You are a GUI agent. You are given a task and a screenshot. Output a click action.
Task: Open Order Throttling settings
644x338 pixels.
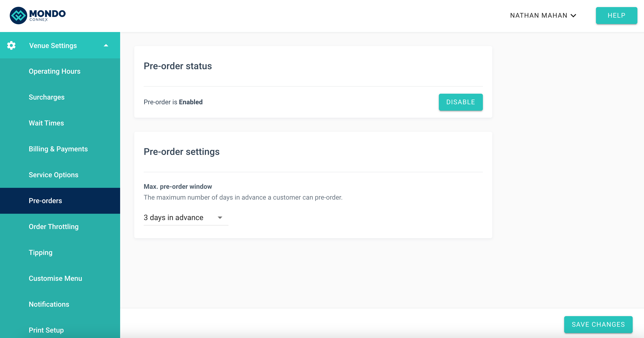coord(53,227)
